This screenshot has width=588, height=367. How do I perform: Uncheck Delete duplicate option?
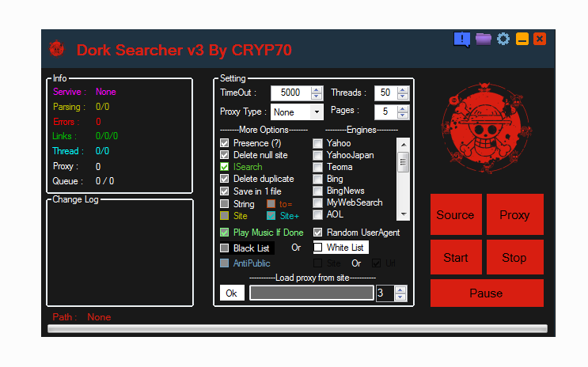coord(224,179)
